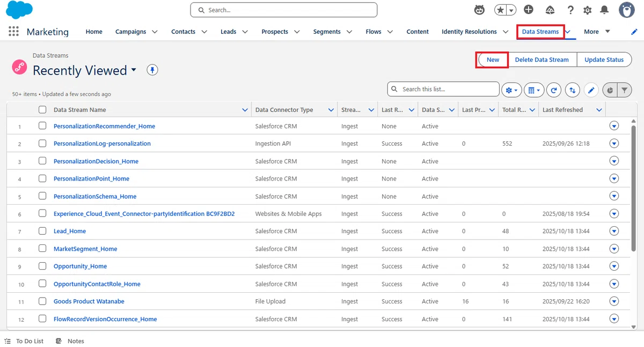Click the Data Streams object icon
Image resolution: width=644 pixels, height=347 pixels.
point(19,67)
